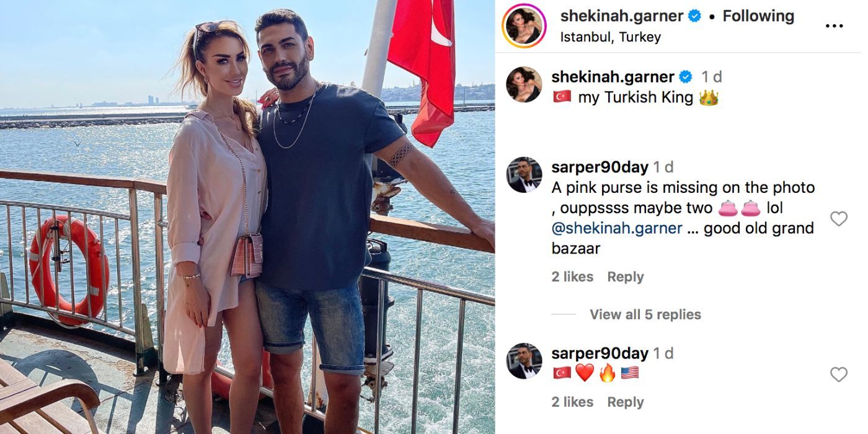Open the @shekinah.garner mention link
Viewport: 868px width, 434px height.
click(617, 228)
